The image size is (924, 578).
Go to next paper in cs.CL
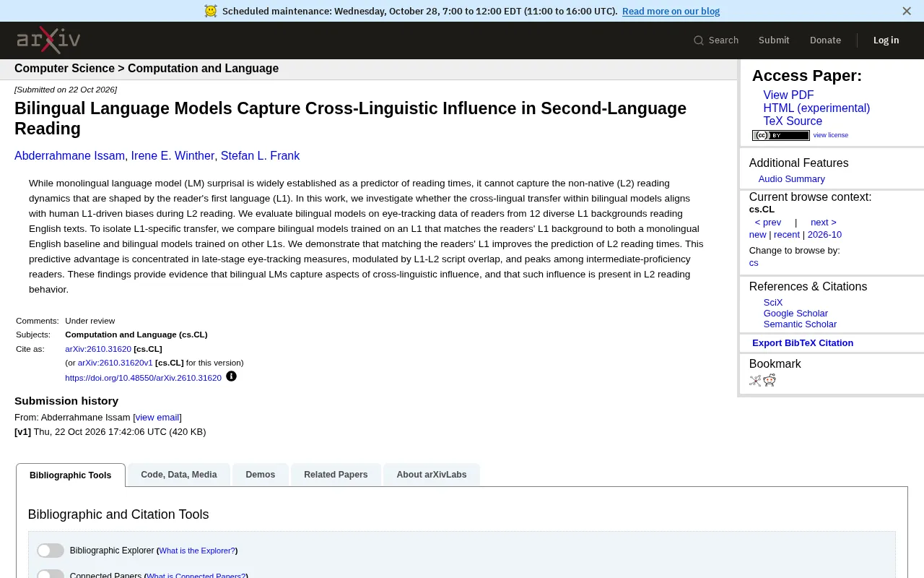(823, 223)
